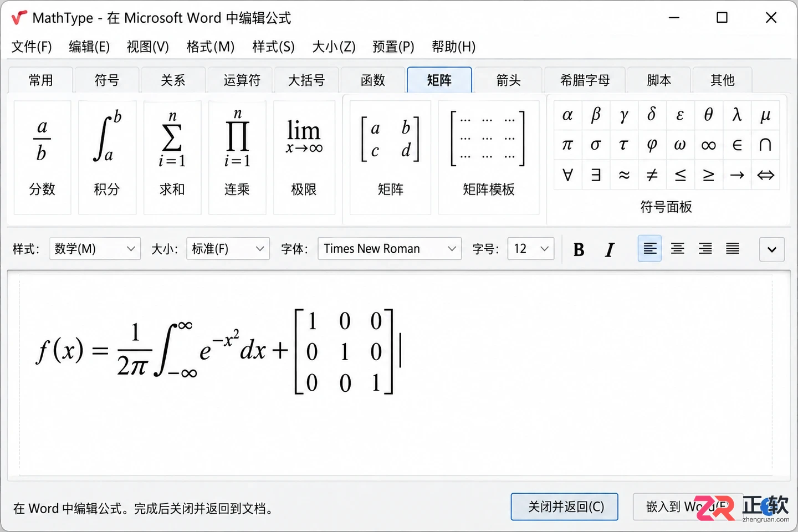Insert the right arrow symbol →
The width and height of the screenshot is (798, 532).
coord(737,175)
